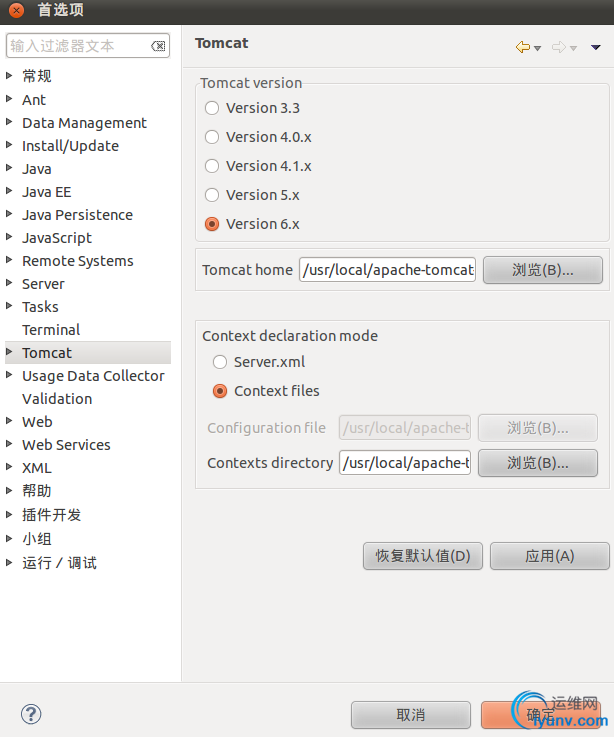Screen dimensions: 614x737
Task: Click Restore Defaults button 恢复默认值(D)
Action: (x=423, y=556)
